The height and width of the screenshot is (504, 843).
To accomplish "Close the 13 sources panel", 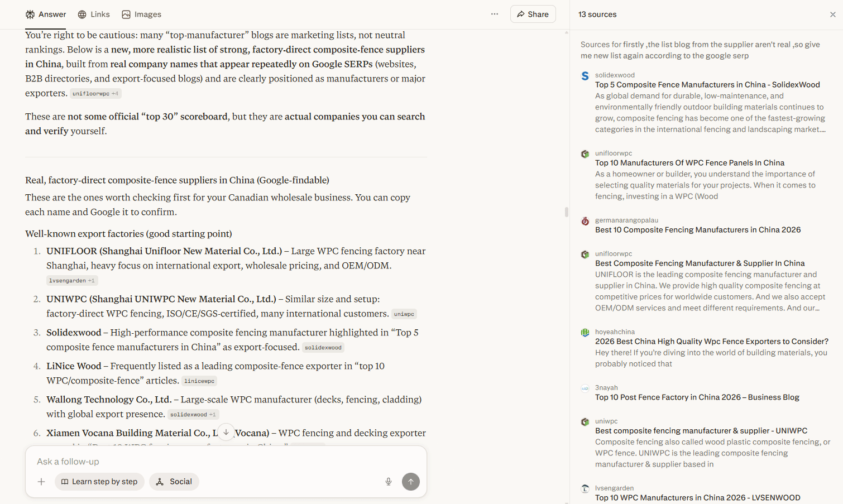I will [832, 15].
